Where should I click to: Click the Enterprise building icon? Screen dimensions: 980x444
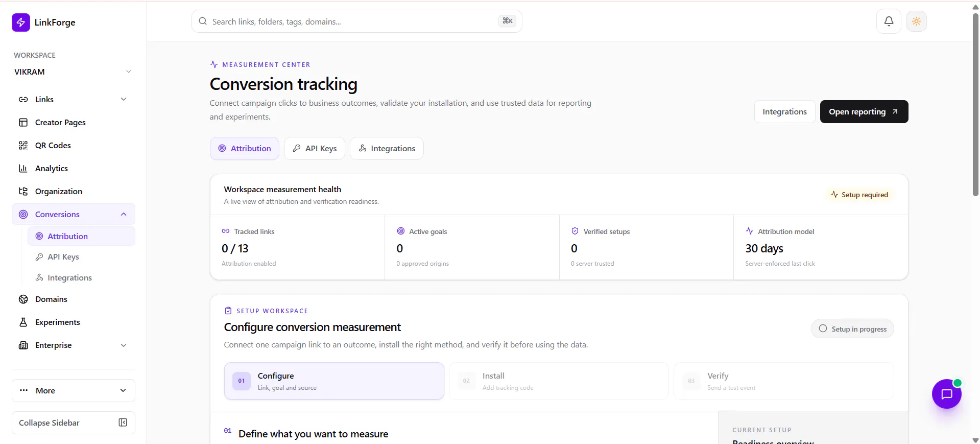(x=23, y=345)
